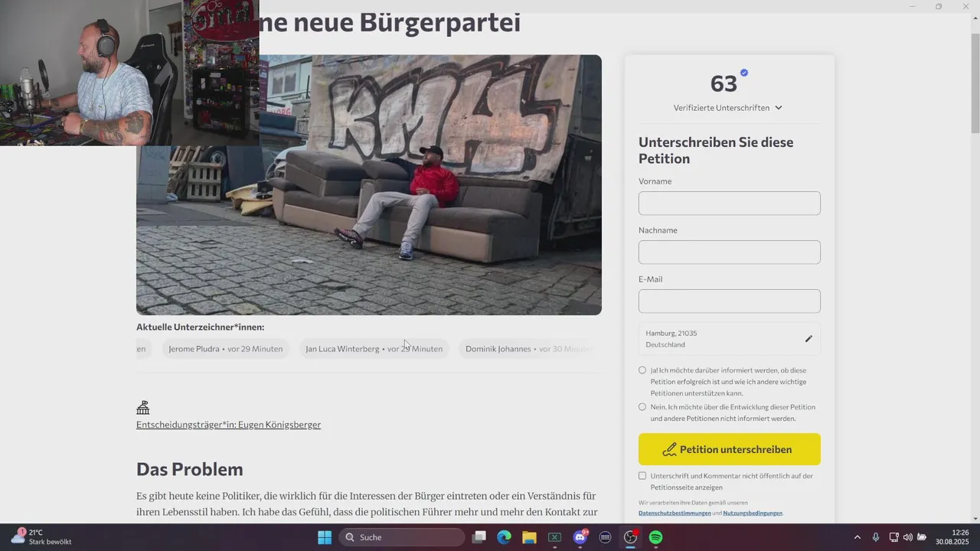This screenshot has width=980, height=551.
Task: Click the 'Das Problem' heading
Action: click(190, 469)
